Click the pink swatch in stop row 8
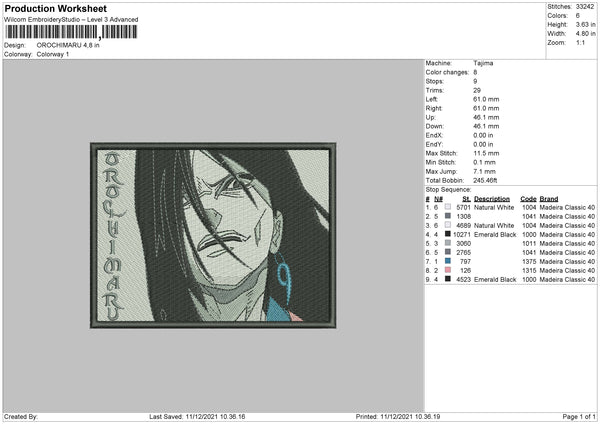Viewport: 600px width, 424px height. point(448,270)
